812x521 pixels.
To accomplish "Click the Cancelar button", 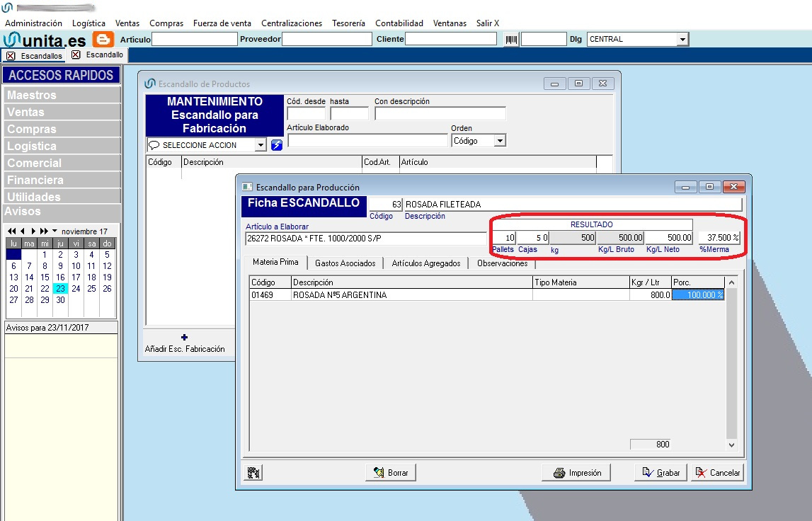I will (718, 472).
